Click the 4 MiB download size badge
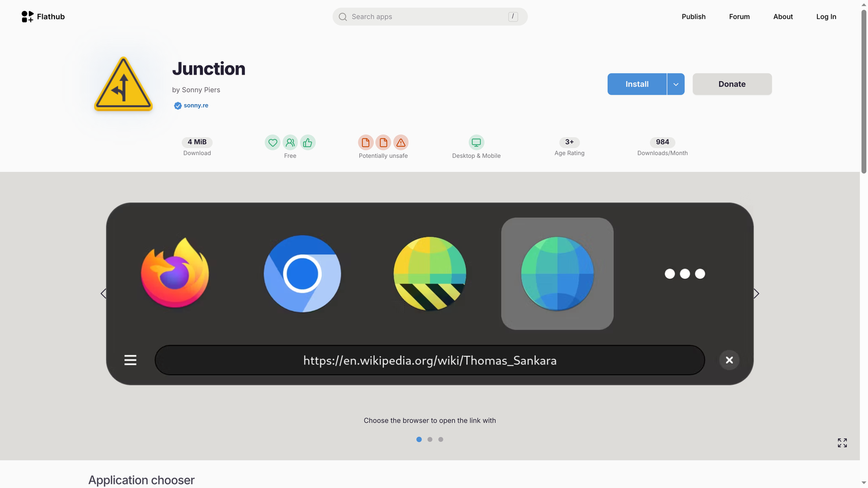868x488 pixels. 197,142
